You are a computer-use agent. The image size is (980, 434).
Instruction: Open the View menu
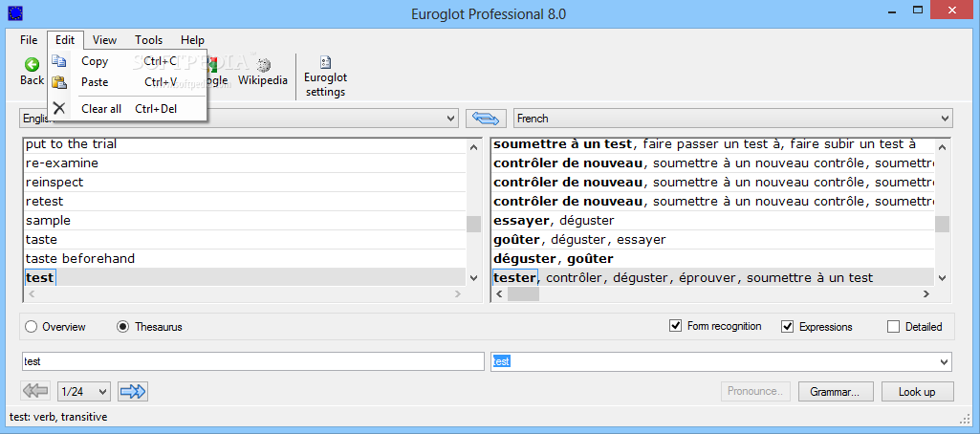[104, 40]
